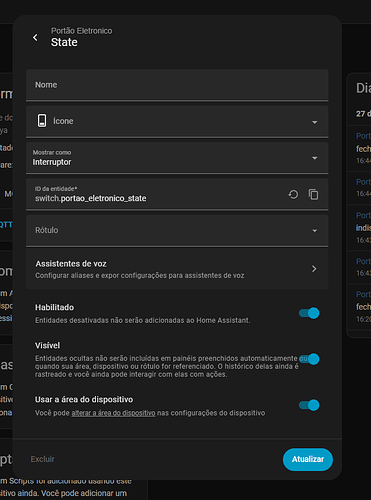Toggle the Visível switch
The image size is (371, 500).
pos(309,359)
